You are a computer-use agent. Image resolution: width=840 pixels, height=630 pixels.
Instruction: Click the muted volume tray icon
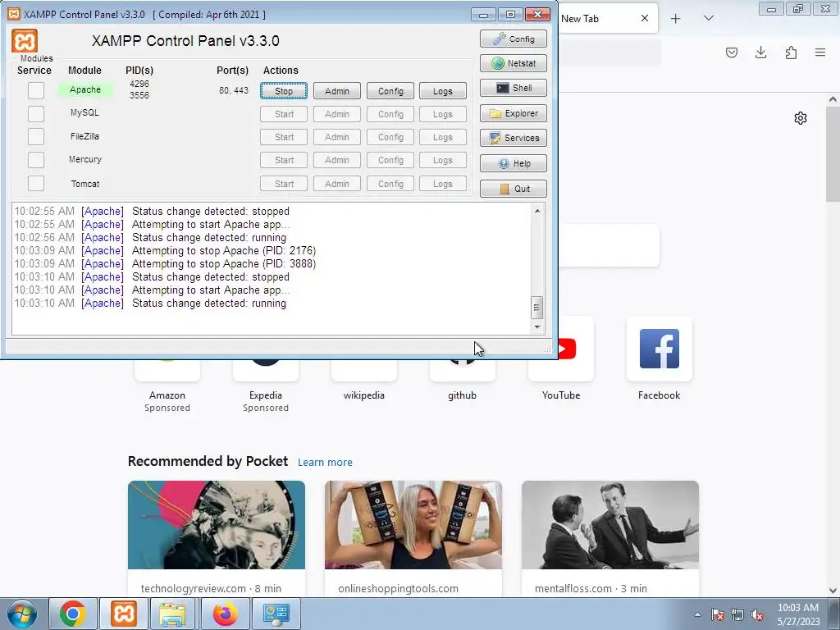pyautogui.click(x=757, y=614)
